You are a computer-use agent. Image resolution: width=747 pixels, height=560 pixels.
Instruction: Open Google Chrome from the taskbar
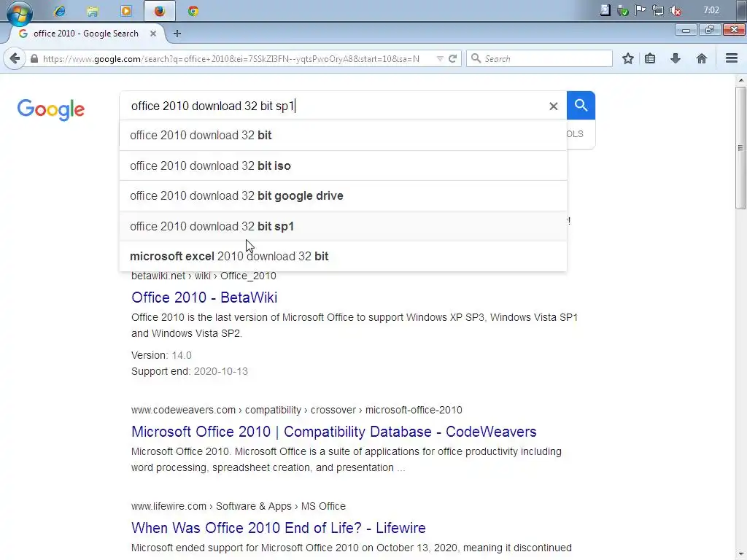click(193, 10)
